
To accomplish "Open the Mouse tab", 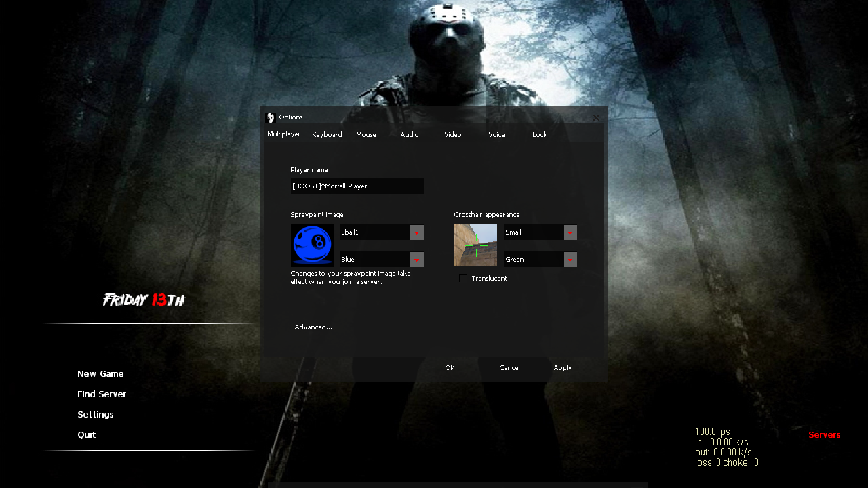I will point(366,135).
